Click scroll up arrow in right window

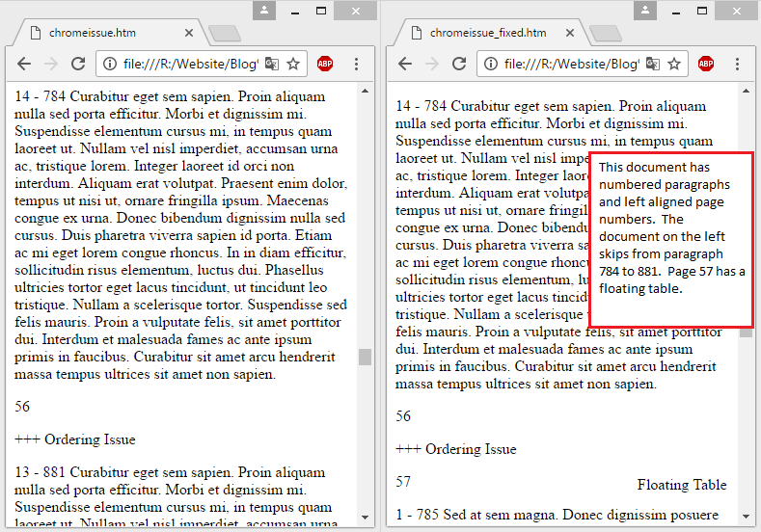click(x=746, y=91)
